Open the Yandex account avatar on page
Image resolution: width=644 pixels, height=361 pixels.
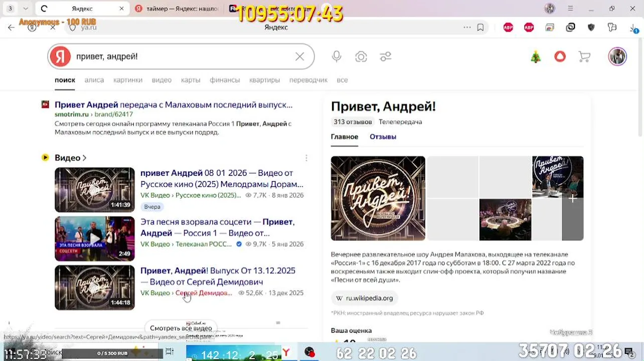[x=617, y=56]
